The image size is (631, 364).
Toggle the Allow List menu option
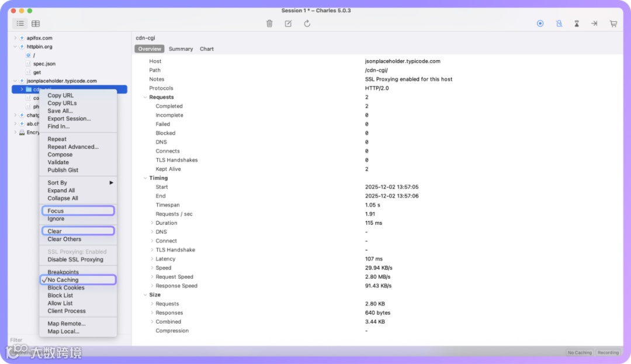pyautogui.click(x=78, y=303)
